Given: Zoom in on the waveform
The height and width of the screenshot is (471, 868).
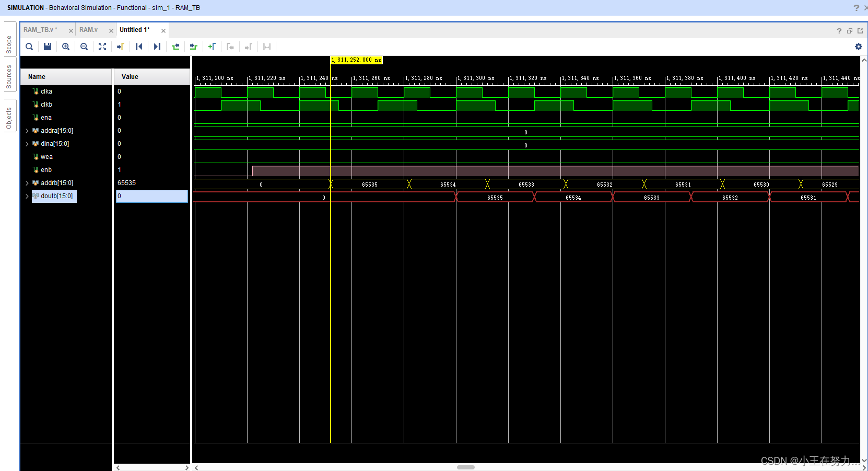Looking at the screenshot, I should pos(65,47).
